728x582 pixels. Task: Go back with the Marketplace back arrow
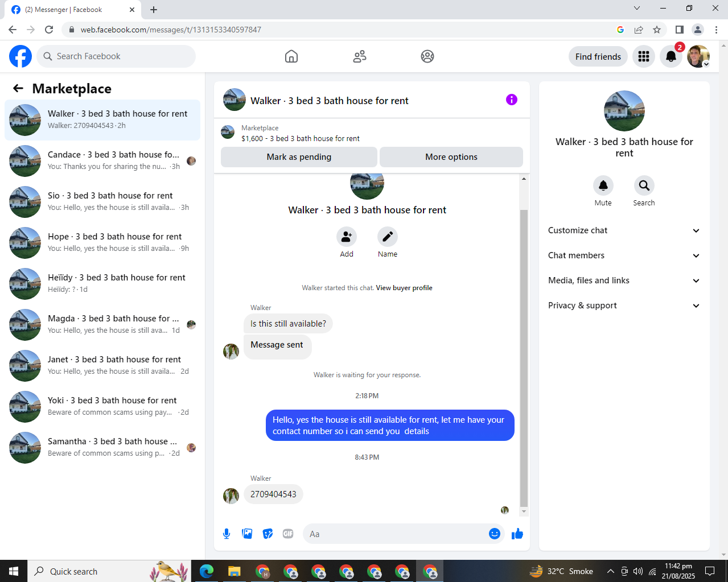coord(18,88)
